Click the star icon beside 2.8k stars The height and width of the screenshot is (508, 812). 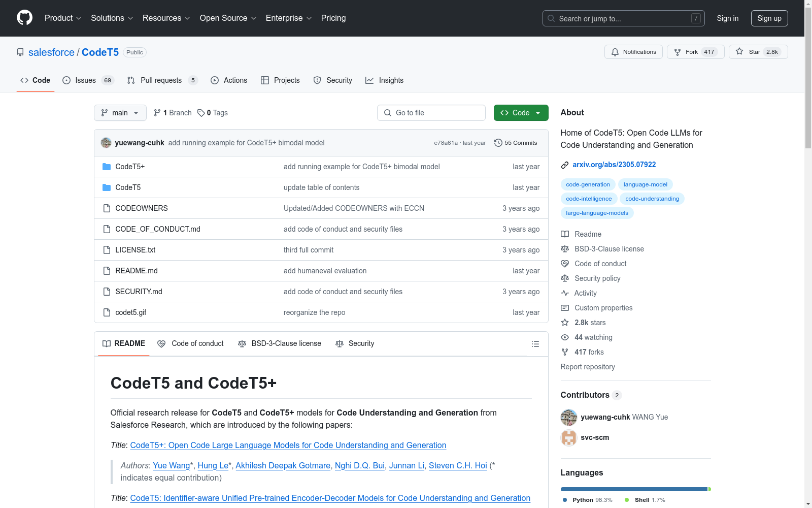coord(565,323)
